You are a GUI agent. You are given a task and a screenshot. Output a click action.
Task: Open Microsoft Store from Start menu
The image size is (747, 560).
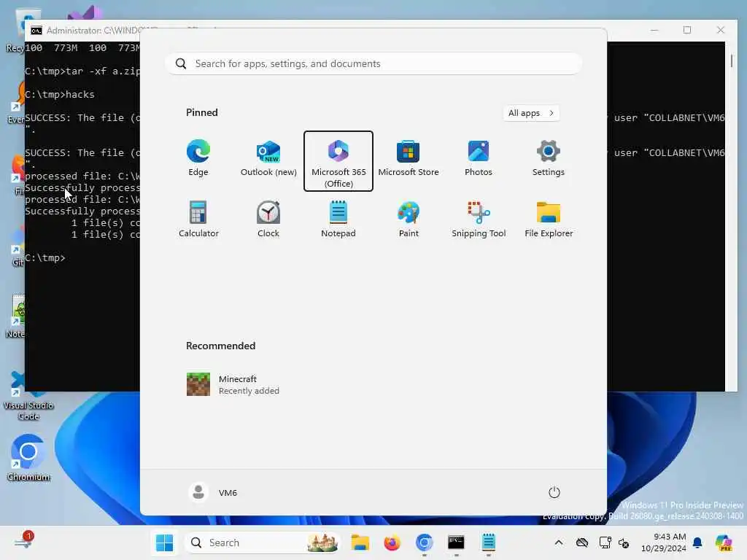[x=409, y=160]
